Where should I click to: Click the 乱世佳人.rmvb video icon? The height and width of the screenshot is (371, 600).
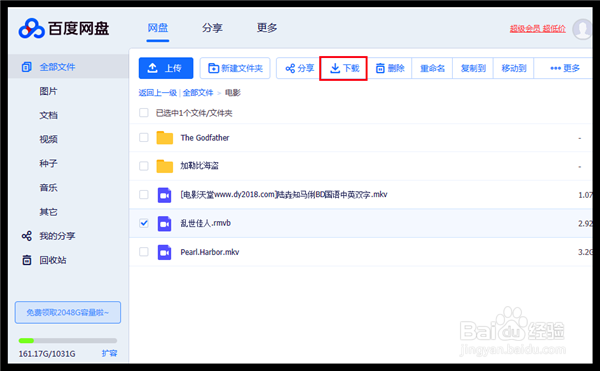[x=165, y=223]
